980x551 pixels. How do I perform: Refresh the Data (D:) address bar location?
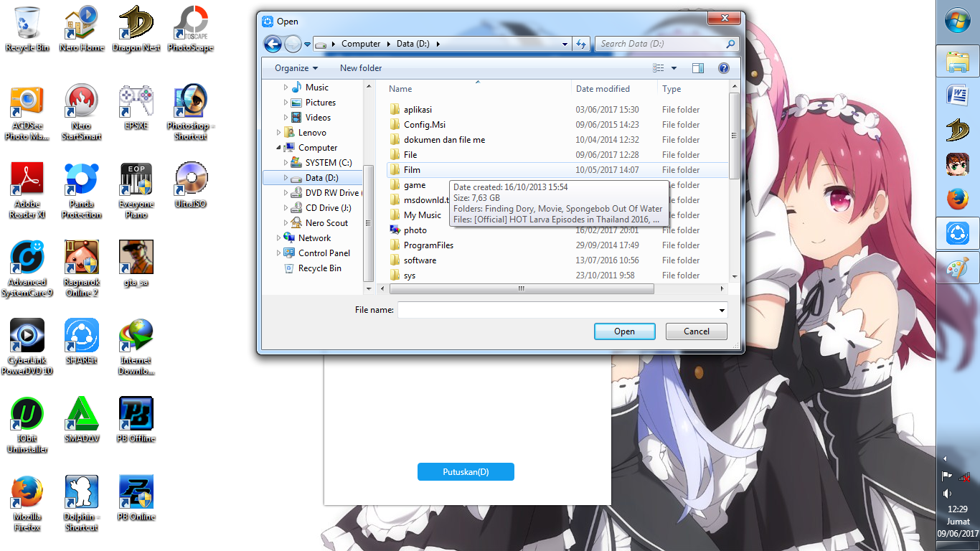coord(582,44)
